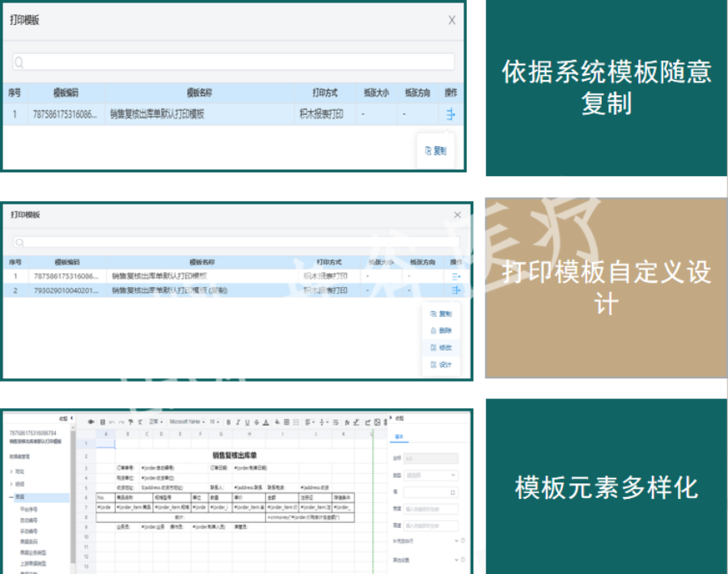This screenshot has height=574, width=728.
Task: Click the 销售复核出库单 title cell
Action: [x=235, y=456]
